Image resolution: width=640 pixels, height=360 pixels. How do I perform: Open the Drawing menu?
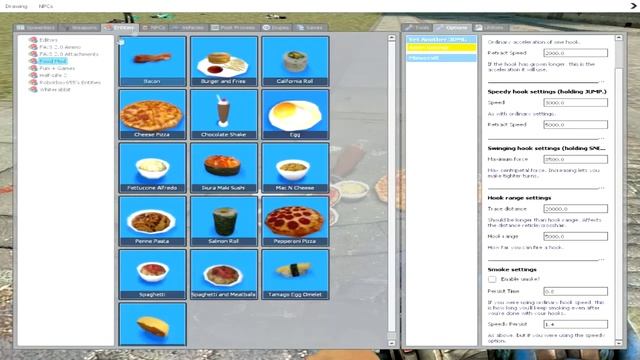(16, 6)
